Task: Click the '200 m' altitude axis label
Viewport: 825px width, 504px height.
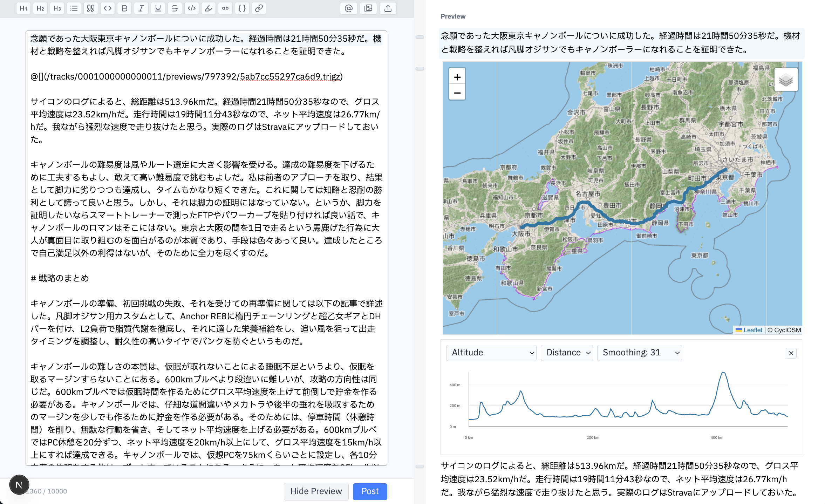Action: pos(455,406)
